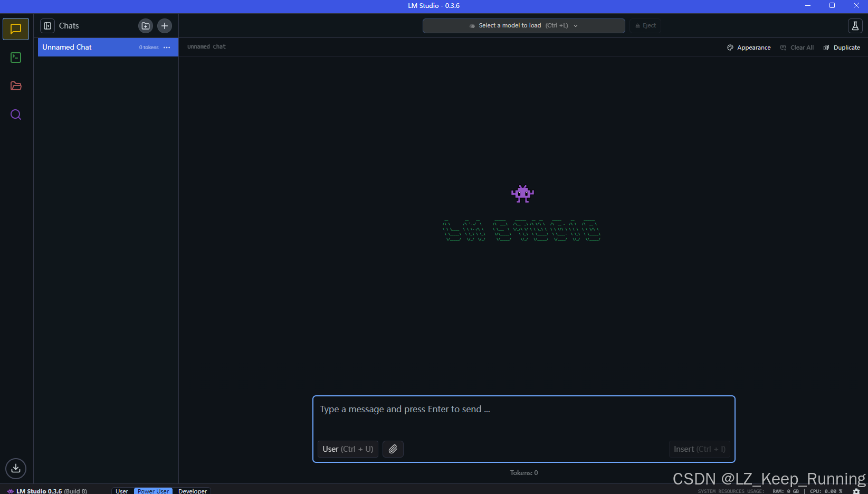This screenshot has width=868, height=494.
Task: Click the Unnamed Chat title above conversation
Action: point(206,47)
